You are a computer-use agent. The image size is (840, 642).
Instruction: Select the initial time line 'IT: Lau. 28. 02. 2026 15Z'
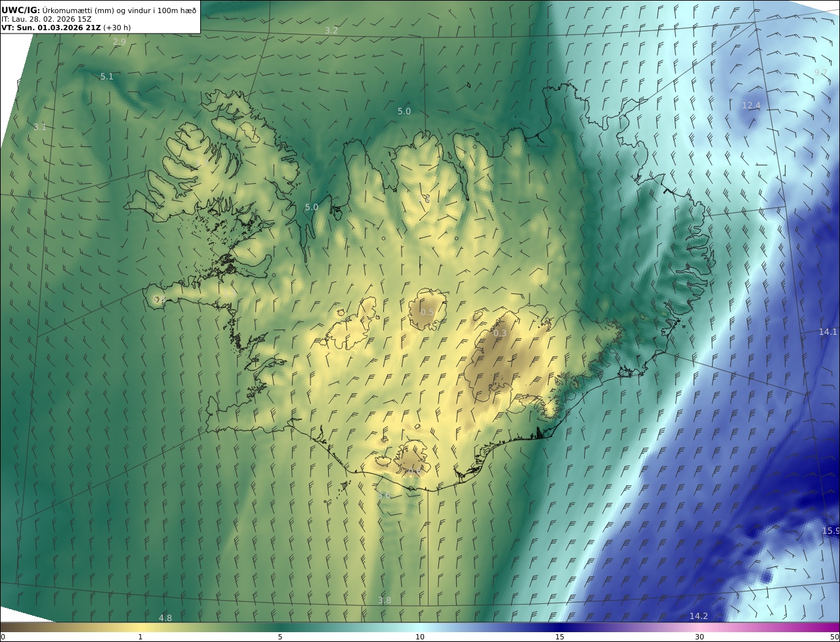[47, 19]
